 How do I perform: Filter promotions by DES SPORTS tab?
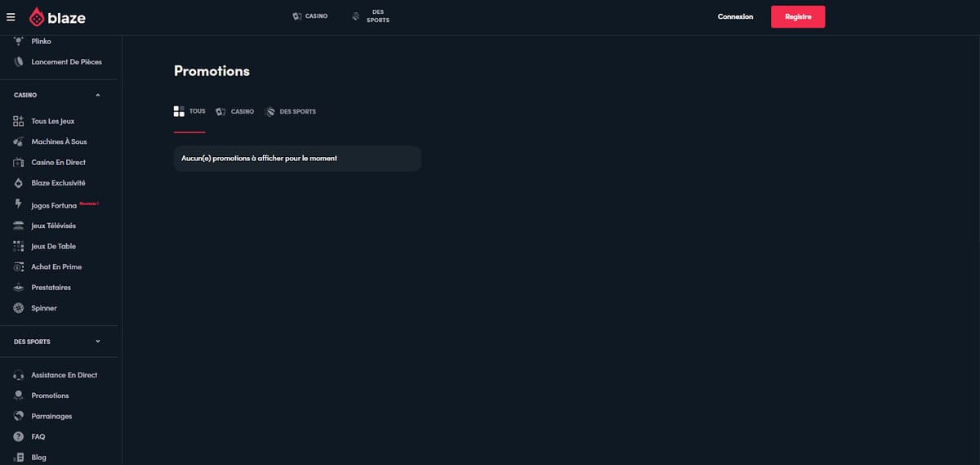[291, 112]
